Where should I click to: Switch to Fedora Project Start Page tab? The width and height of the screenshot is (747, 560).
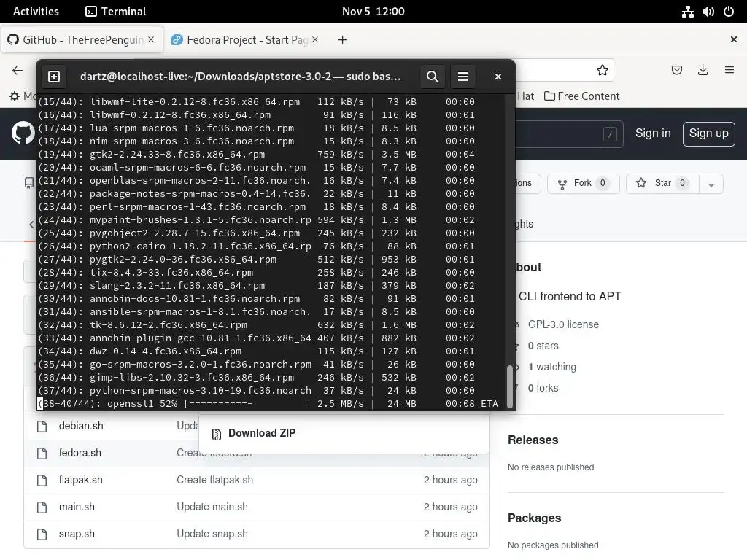tap(245, 39)
